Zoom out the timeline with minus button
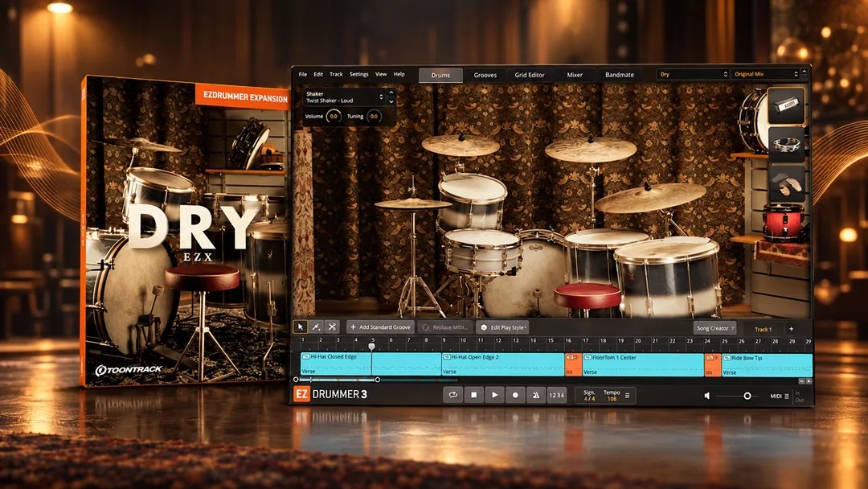868x489 pixels. pos(801,381)
